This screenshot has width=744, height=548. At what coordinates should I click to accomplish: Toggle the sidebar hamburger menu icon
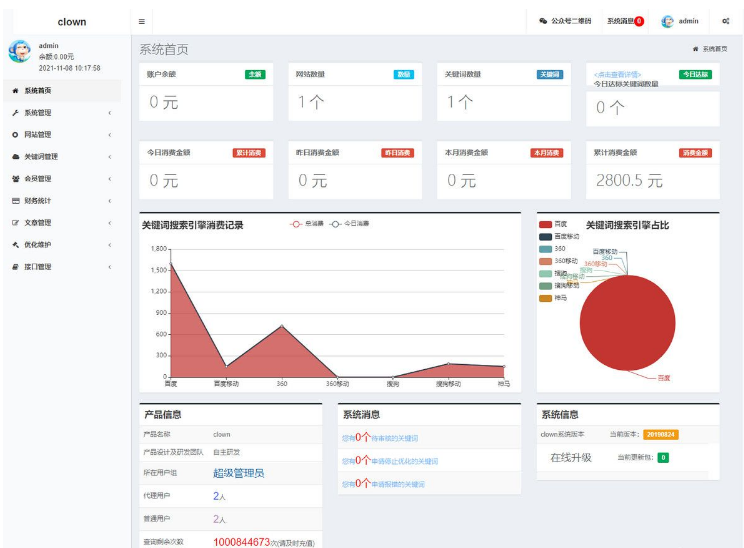(x=141, y=21)
